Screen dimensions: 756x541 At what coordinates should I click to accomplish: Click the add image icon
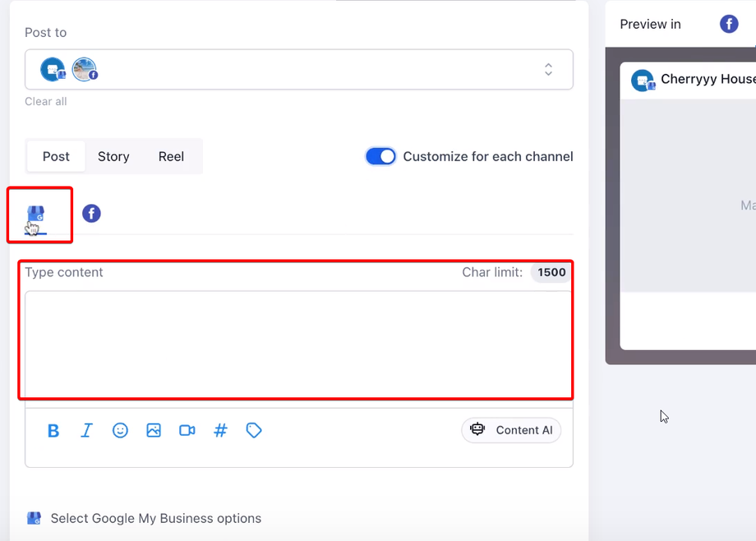(154, 431)
